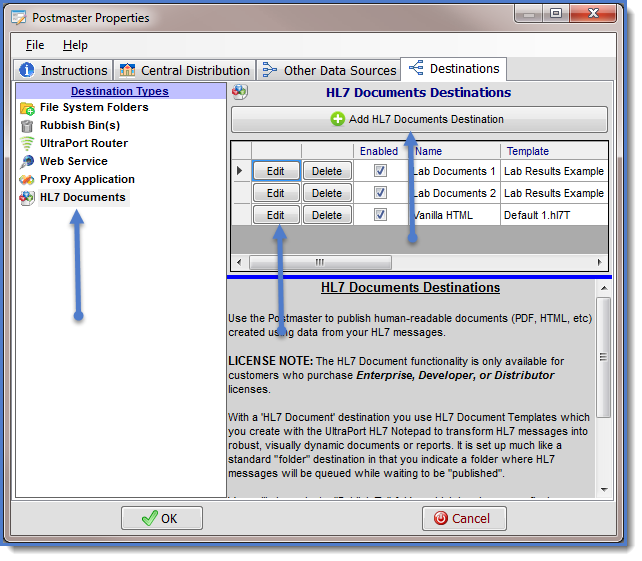Click the Central Distribution tab icon
642x561 pixels.
[127, 70]
